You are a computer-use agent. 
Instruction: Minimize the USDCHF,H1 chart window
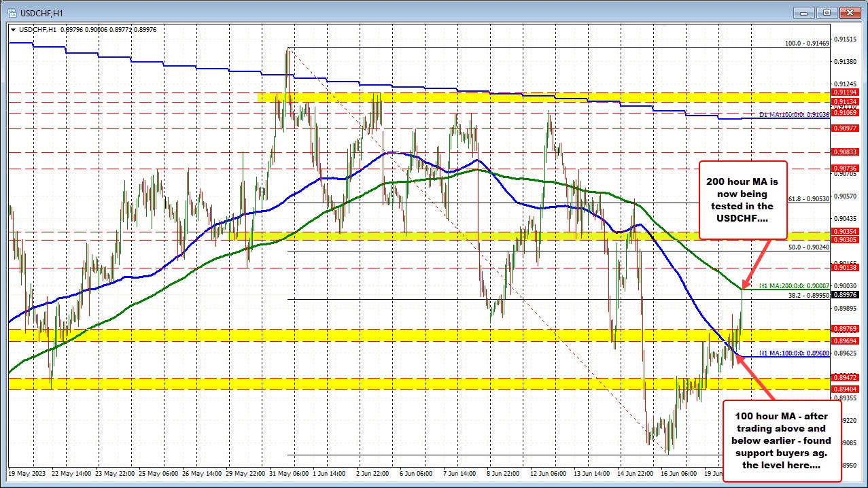click(808, 12)
